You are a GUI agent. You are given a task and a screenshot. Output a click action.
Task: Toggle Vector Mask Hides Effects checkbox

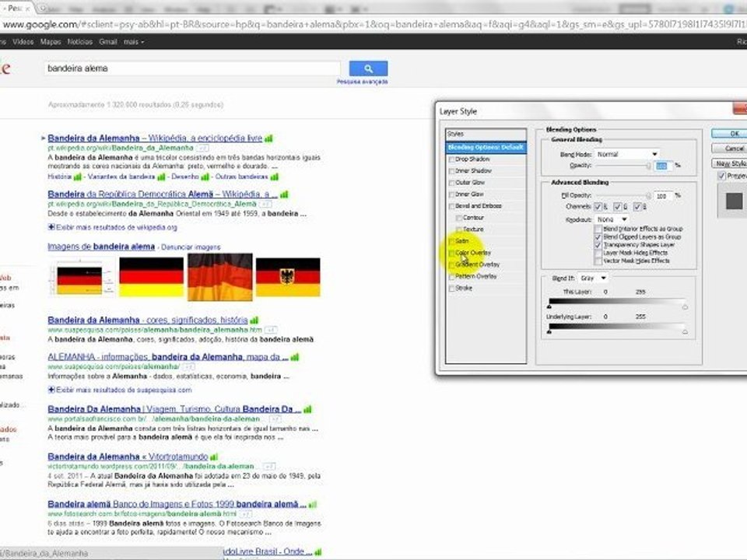click(598, 261)
